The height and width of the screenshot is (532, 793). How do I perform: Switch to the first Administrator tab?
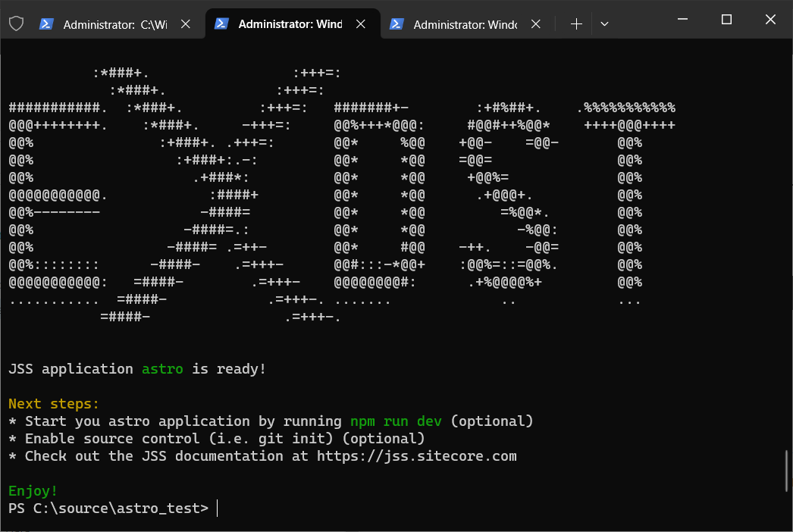pyautogui.click(x=114, y=23)
